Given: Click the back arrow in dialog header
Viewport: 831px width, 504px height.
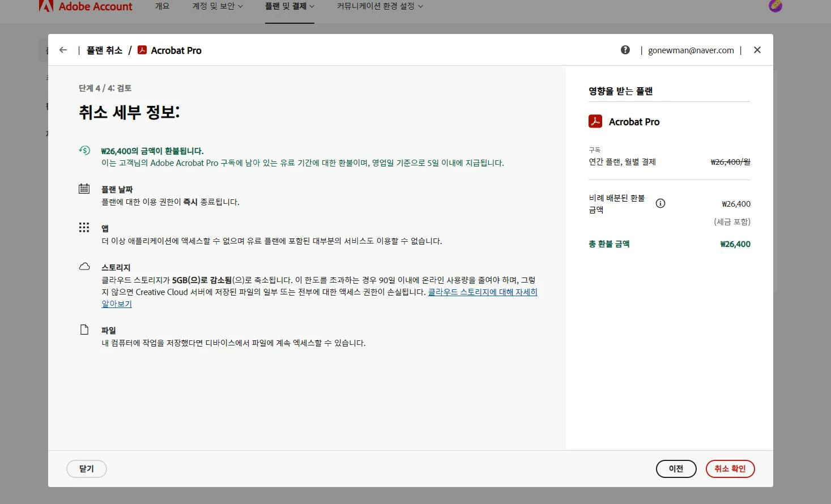Looking at the screenshot, I should coord(63,50).
